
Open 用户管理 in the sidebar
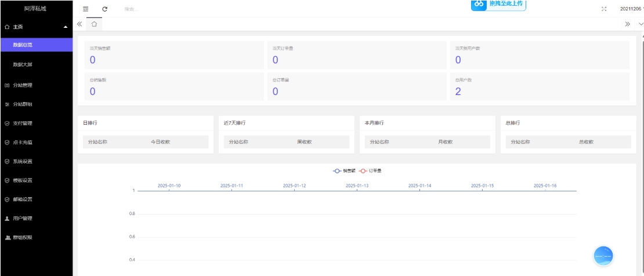pos(23,219)
